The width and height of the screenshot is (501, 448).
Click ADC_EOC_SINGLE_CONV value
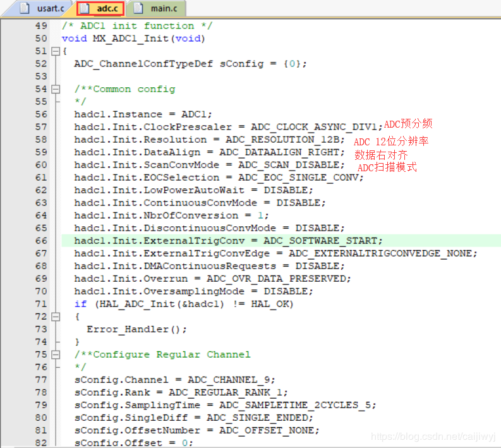298,178
